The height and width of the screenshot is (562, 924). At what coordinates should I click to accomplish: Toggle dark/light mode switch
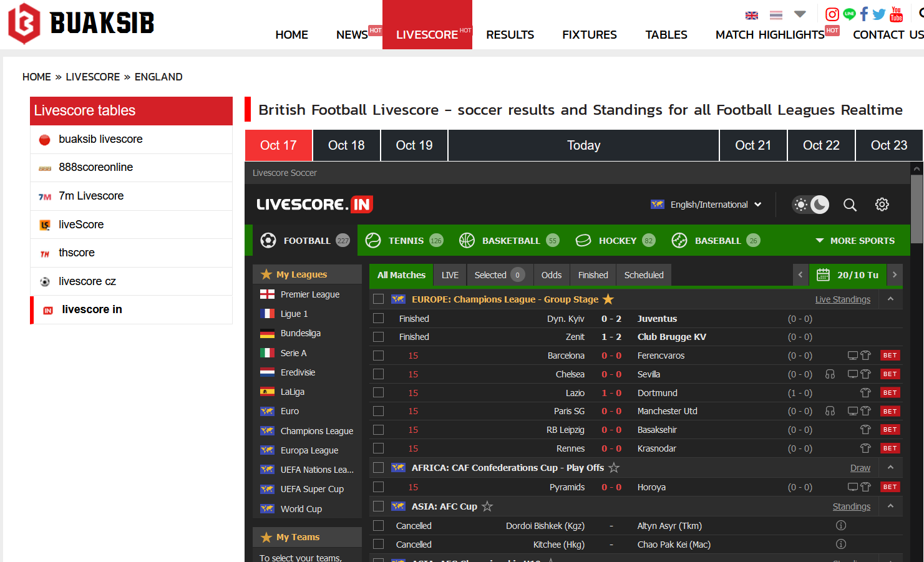pyautogui.click(x=810, y=205)
